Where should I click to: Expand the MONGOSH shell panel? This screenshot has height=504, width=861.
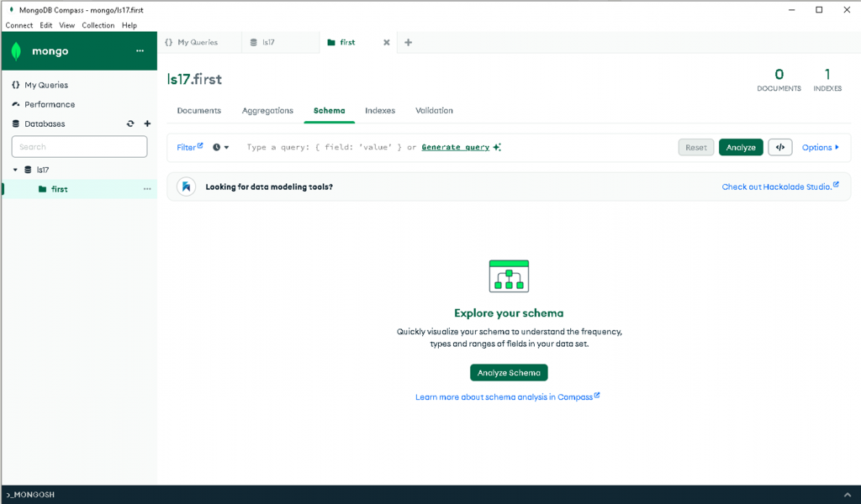coord(847,495)
